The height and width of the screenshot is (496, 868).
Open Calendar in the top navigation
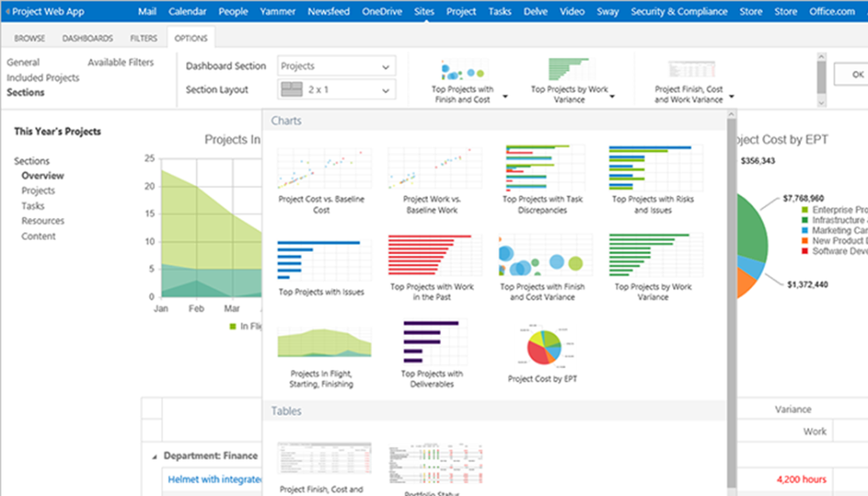(x=187, y=11)
